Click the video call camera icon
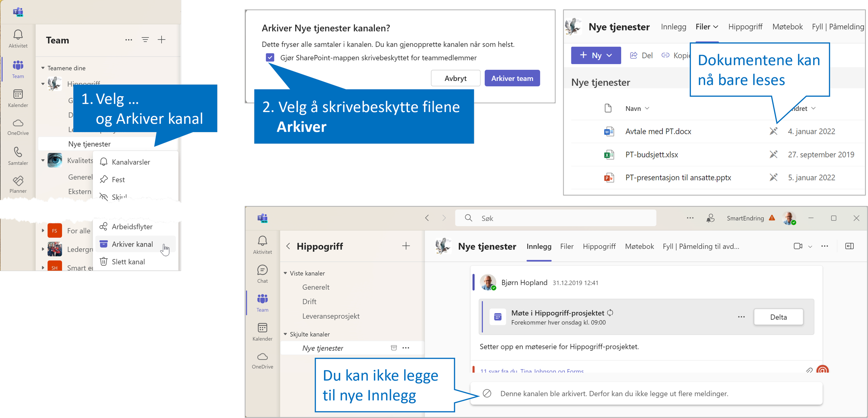 tap(798, 246)
